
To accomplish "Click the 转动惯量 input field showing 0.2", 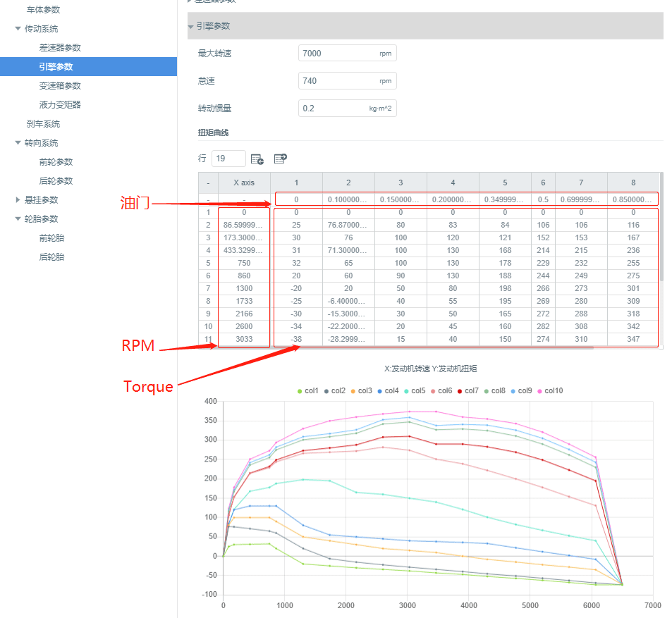I will click(x=347, y=108).
